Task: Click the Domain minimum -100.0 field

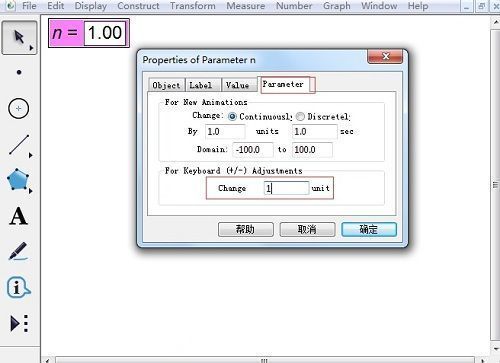Action: [x=253, y=150]
